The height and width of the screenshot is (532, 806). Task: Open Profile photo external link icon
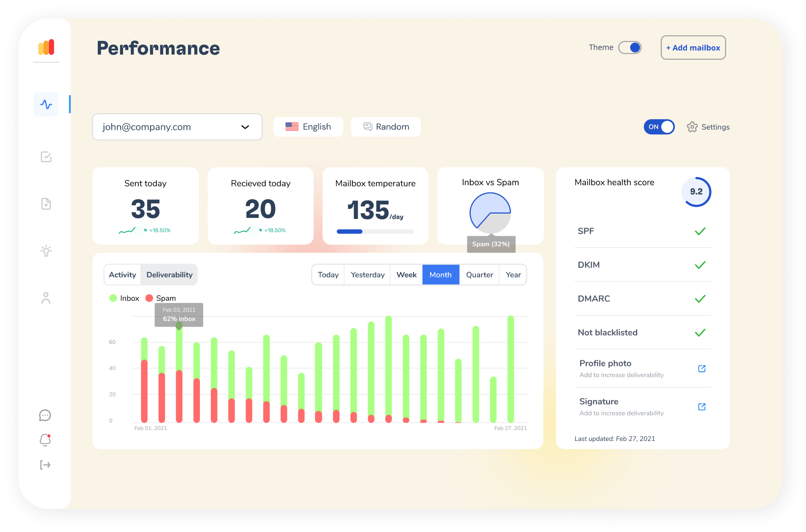[x=702, y=368]
